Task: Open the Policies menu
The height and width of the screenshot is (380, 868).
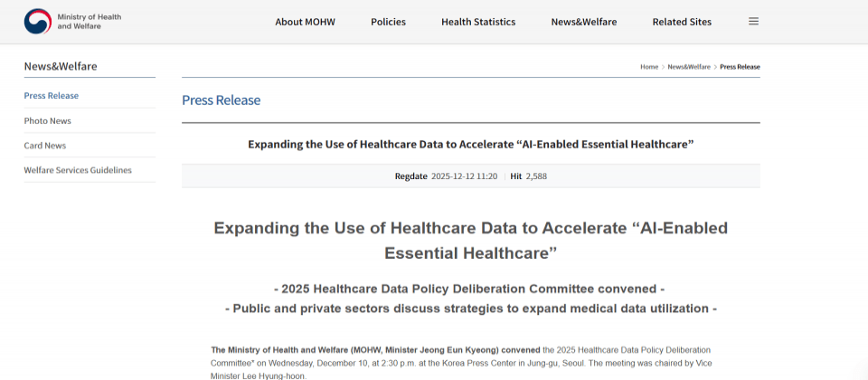Action: pos(388,22)
